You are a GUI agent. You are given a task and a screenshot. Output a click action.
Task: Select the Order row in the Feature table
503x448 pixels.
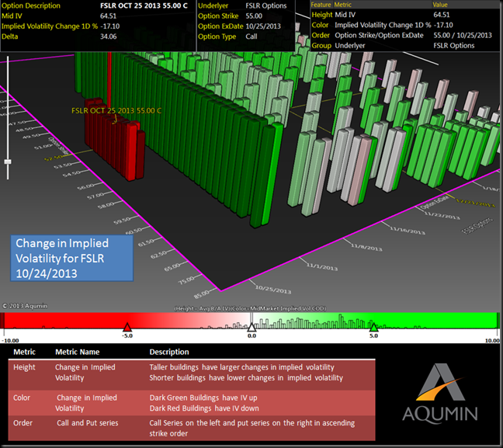tap(405, 35)
